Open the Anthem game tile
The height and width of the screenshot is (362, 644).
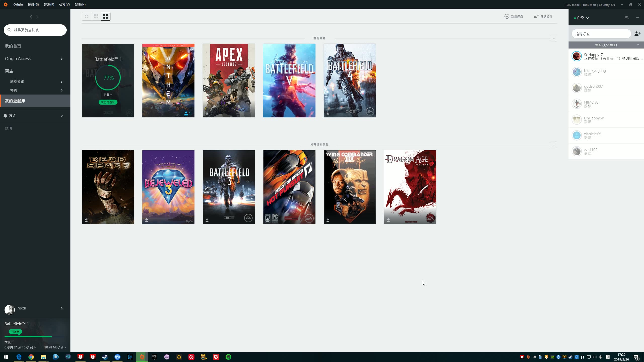pos(168,80)
